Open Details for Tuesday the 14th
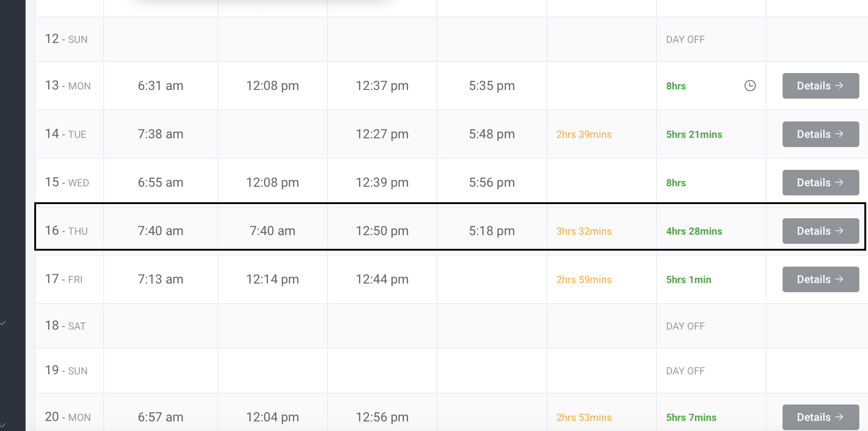The image size is (868, 431). tap(820, 134)
